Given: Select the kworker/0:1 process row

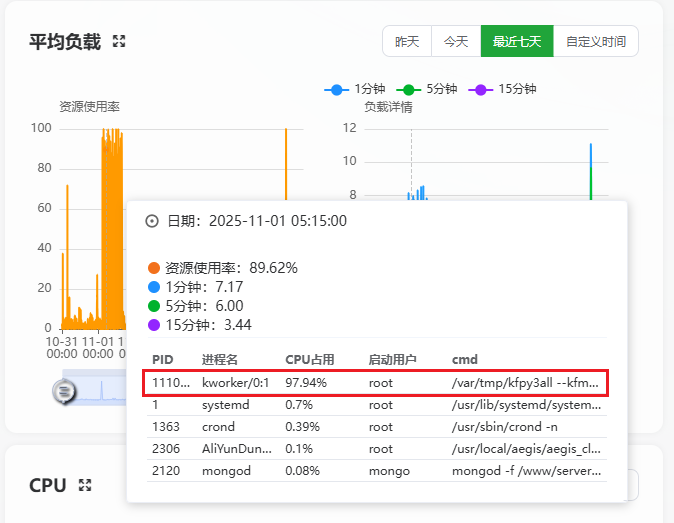Looking at the screenshot, I should [376, 382].
